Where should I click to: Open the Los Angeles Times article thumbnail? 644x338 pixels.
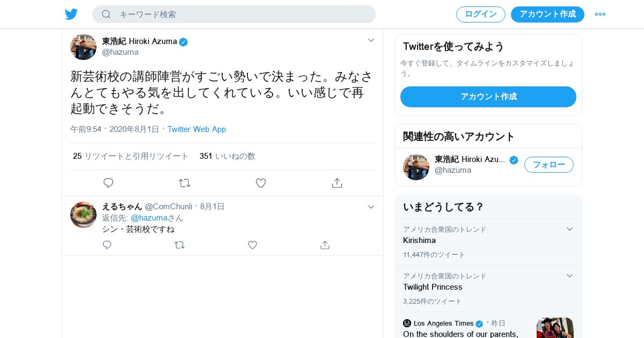point(555,327)
